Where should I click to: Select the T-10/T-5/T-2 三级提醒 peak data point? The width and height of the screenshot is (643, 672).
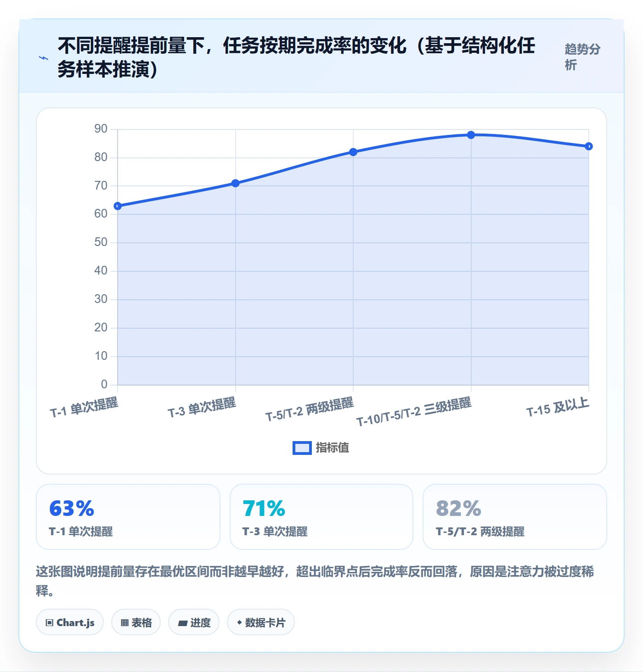tap(471, 135)
